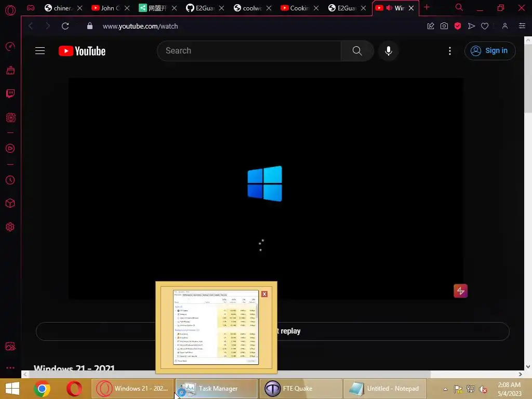
Task: Open GX Cleaner broom icon in sidebar
Action: 10,70
